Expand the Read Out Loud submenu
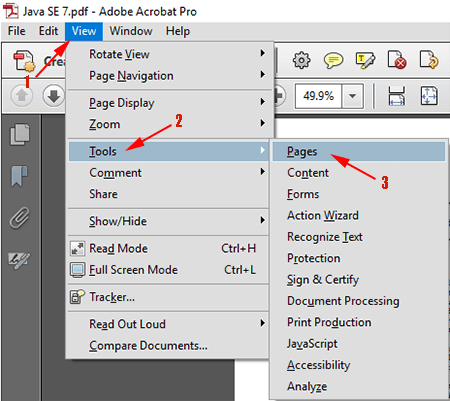This screenshot has width=450, height=401. pyautogui.click(x=169, y=324)
